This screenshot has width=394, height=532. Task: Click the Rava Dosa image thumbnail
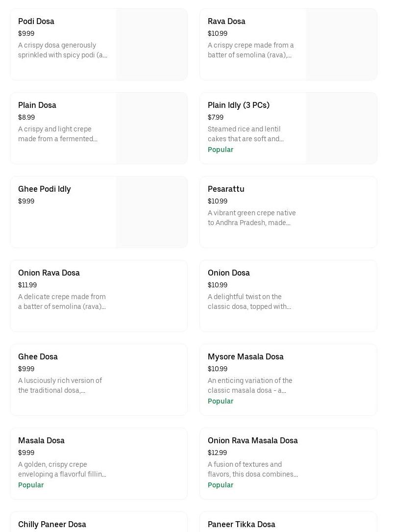[x=342, y=44]
